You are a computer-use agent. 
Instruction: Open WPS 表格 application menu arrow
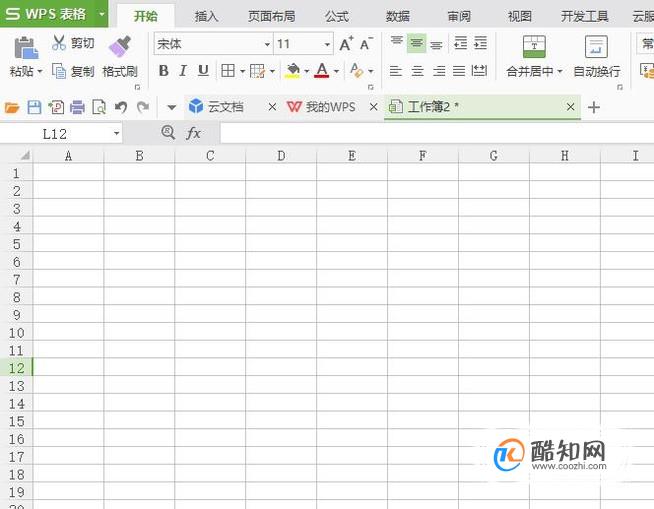tap(102, 14)
